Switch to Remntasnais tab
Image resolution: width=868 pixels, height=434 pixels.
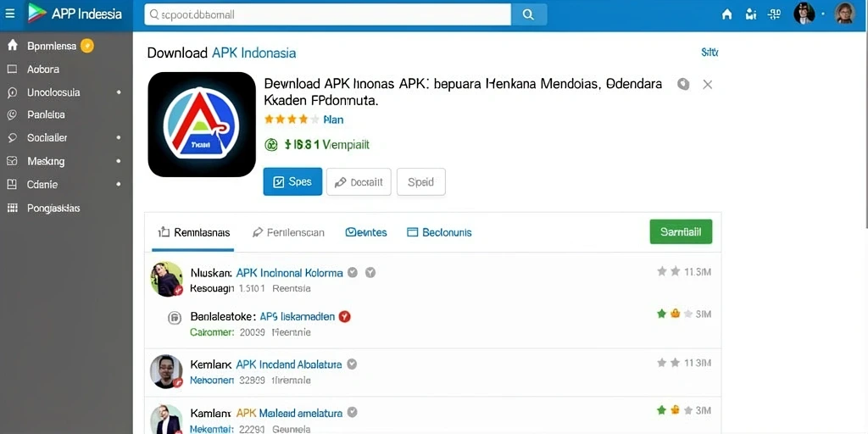click(x=194, y=232)
